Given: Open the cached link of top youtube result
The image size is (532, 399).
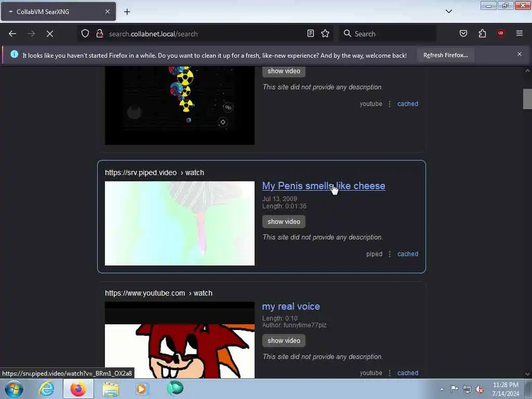Looking at the screenshot, I should 408,104.
